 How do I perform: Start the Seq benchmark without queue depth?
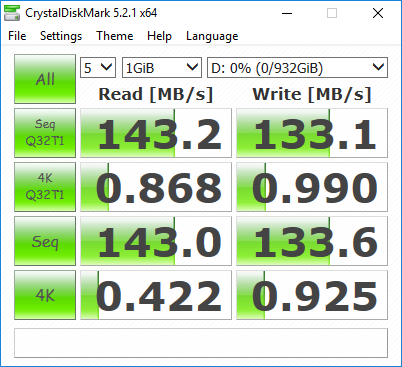(x=45, y=241)
